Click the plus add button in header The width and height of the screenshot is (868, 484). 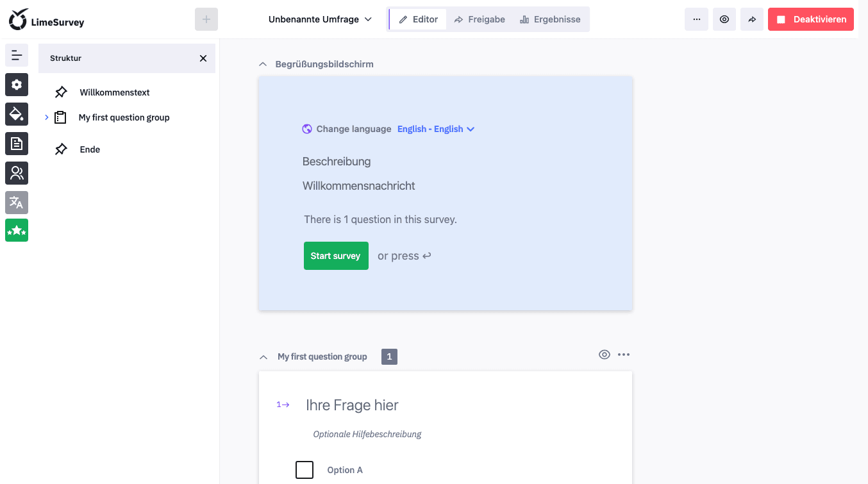[206, 19]
